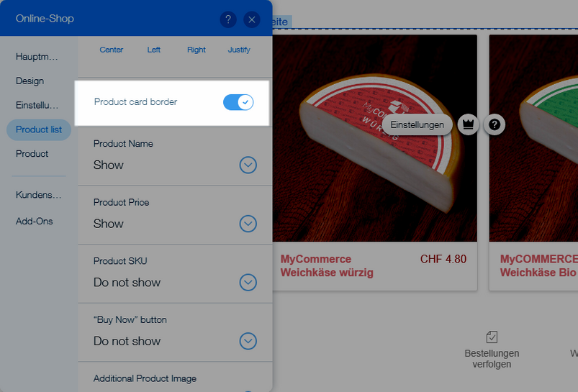Screen dimensions: 578x392
Task: Click the Additional Product Image label
Action: pyautogui.click(x=145, y=379)
